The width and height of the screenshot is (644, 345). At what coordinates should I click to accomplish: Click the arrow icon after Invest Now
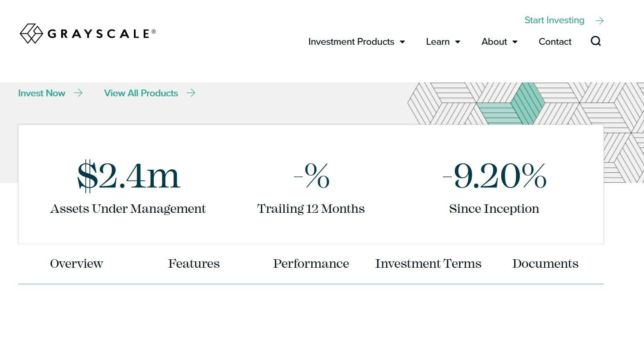coord(78,93)
